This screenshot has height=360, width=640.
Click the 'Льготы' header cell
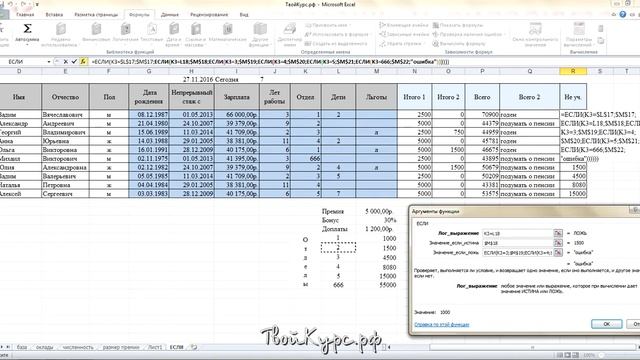[x=376, y=97]
